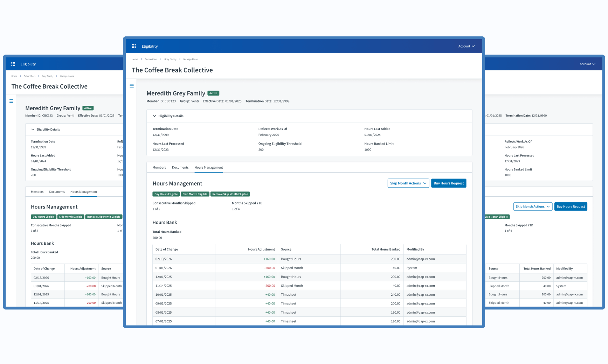Image resolution: width=608 pixels, height=364 pixels.
Task: Open the app grid icon in left window
Action: (13, 64)
